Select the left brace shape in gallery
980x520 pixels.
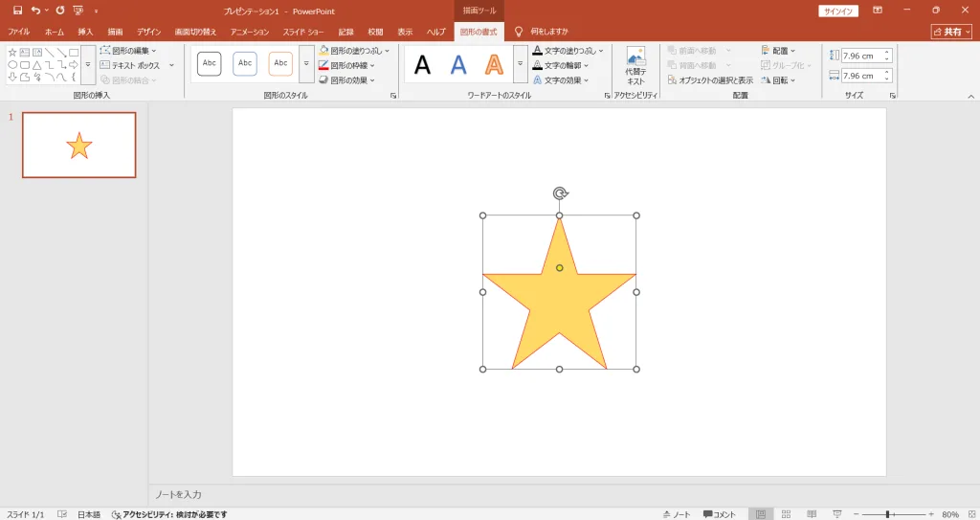click(74, 77)
